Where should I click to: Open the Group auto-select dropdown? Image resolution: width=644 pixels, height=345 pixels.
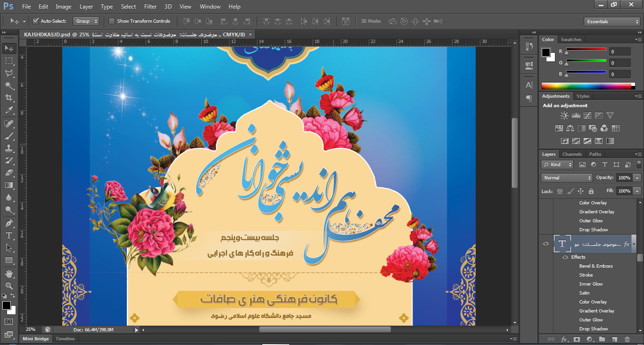(87, 21)
